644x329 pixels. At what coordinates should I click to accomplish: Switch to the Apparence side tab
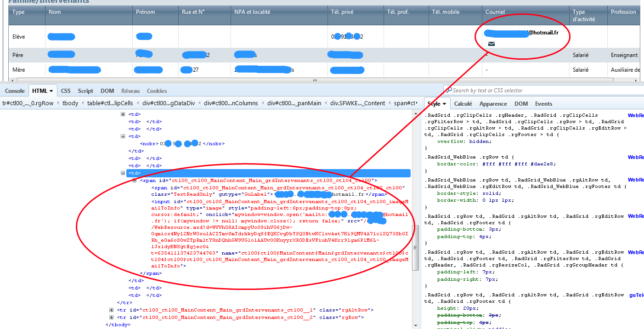pos(493,104)
